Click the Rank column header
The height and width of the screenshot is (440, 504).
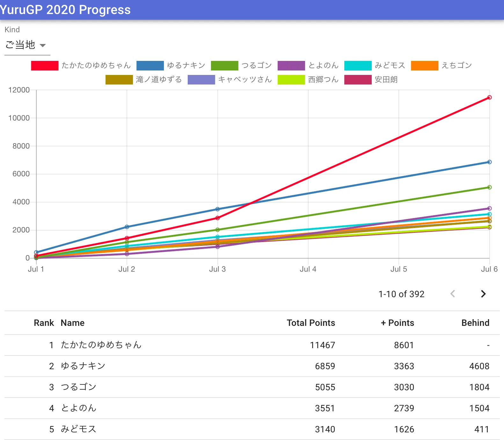pyautogui.click(x=44, y=323)
